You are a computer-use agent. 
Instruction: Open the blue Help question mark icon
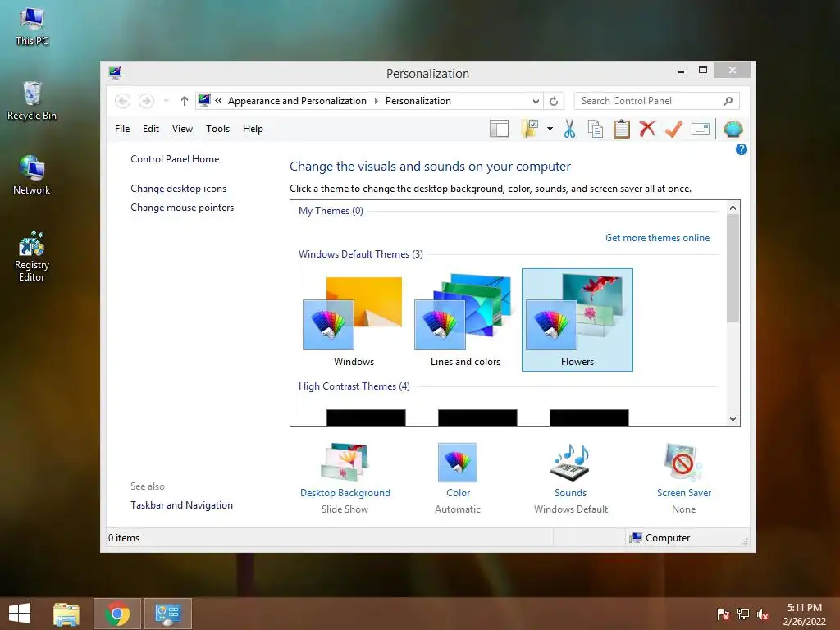click(741, 149)
